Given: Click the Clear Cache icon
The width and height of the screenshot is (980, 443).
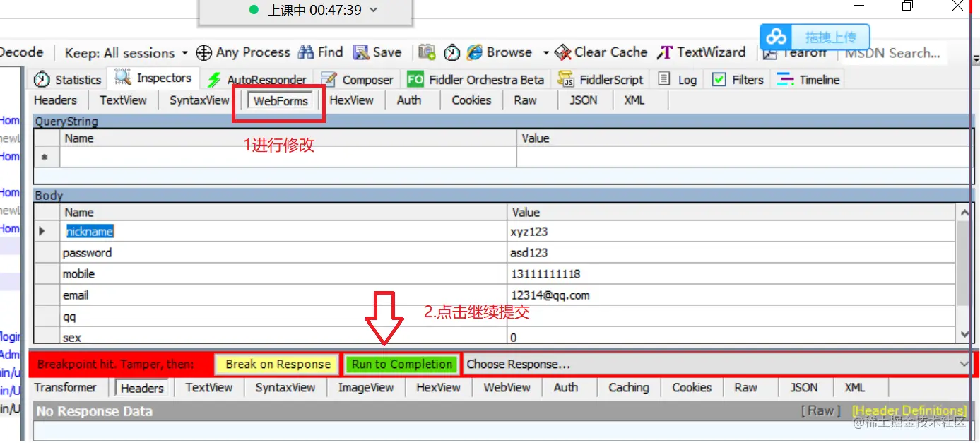Looking at the screenshot, I should coord(563,52).
